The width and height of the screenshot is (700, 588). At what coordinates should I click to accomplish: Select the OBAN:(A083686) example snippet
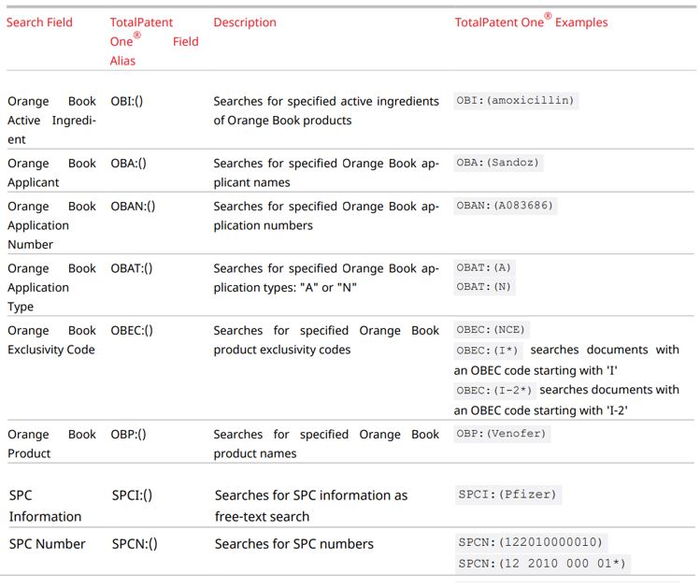click(505, 206)
